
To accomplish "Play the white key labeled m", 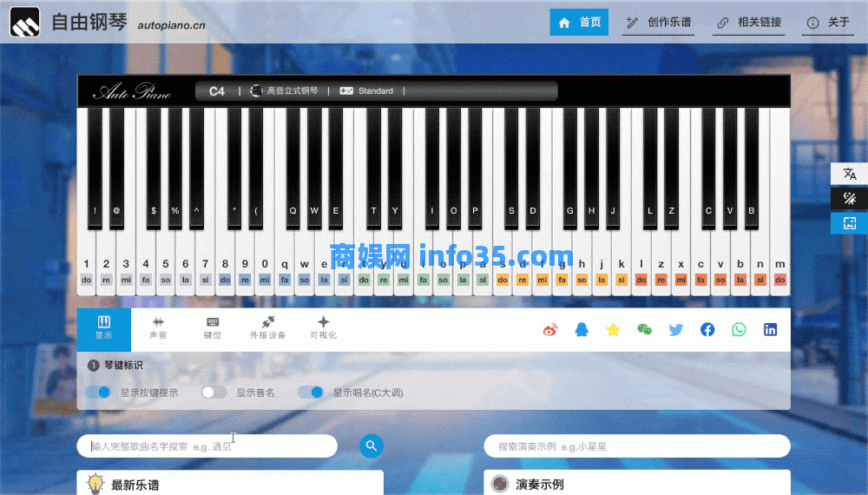I will point(780,263).
